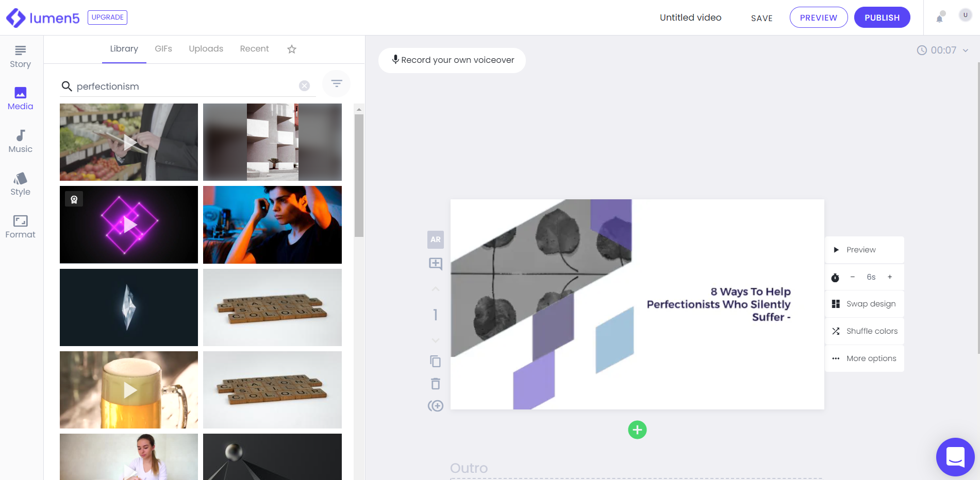Screen dimensions: 980x480
Task: Click the PUBLISH button
Action: tap(882, 17)
